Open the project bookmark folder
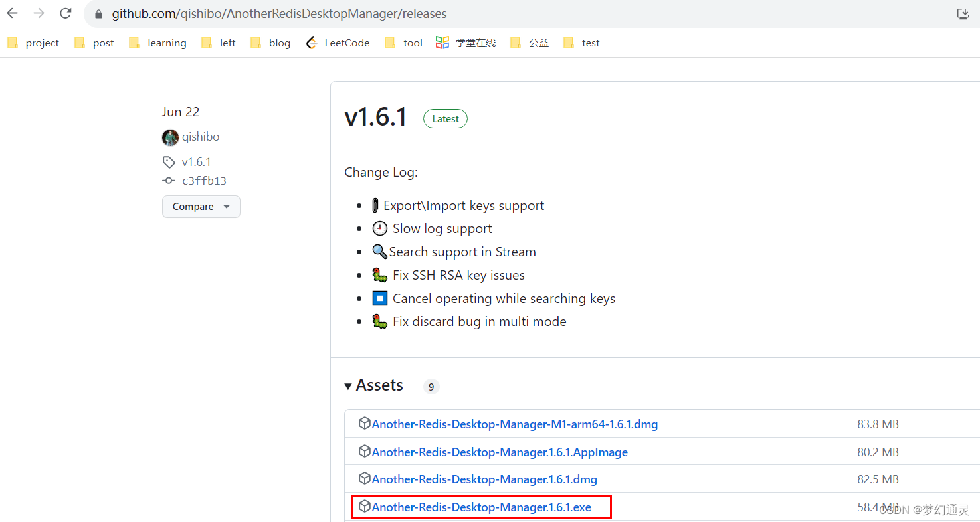 (x=33, y=43)
